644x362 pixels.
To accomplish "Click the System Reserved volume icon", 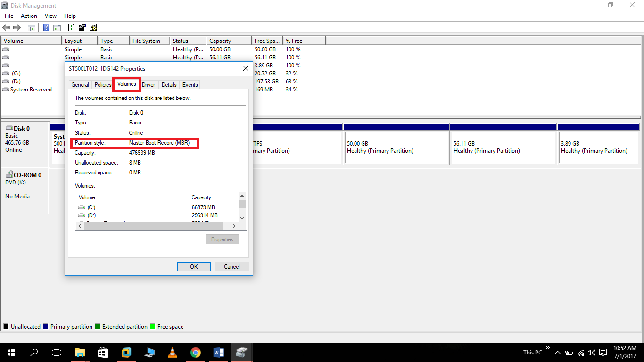I will [x=5, y=89].
